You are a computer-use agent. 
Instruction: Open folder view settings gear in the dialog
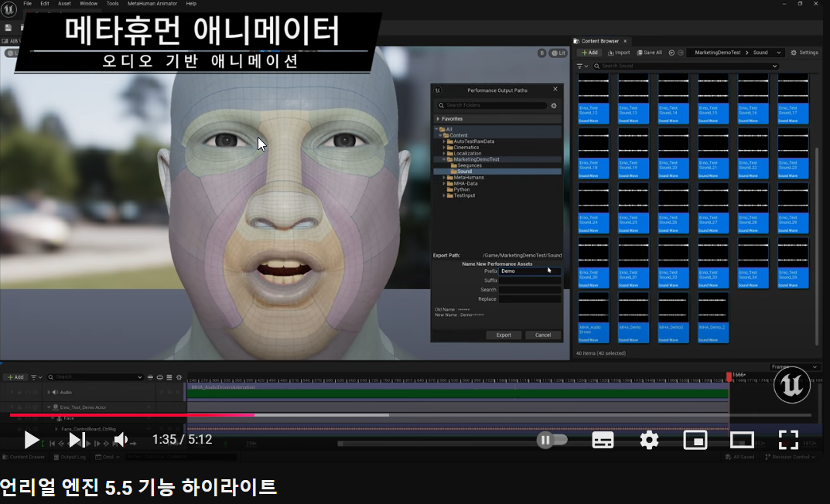click(x=554, y=105)
